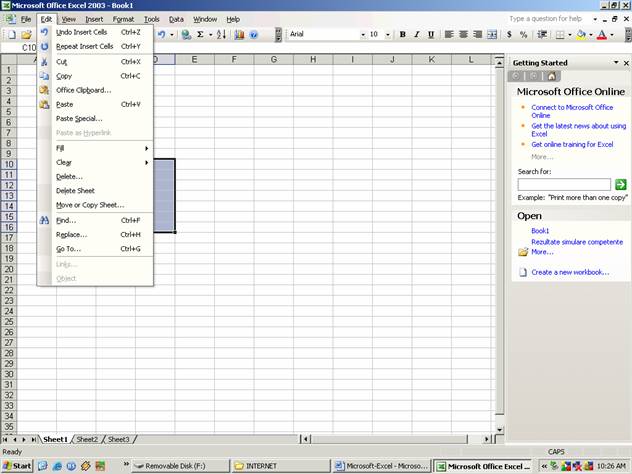Choose Undo Insert Cells in Edit menu
The image size is (632, 474).
[x=95, y=32]
